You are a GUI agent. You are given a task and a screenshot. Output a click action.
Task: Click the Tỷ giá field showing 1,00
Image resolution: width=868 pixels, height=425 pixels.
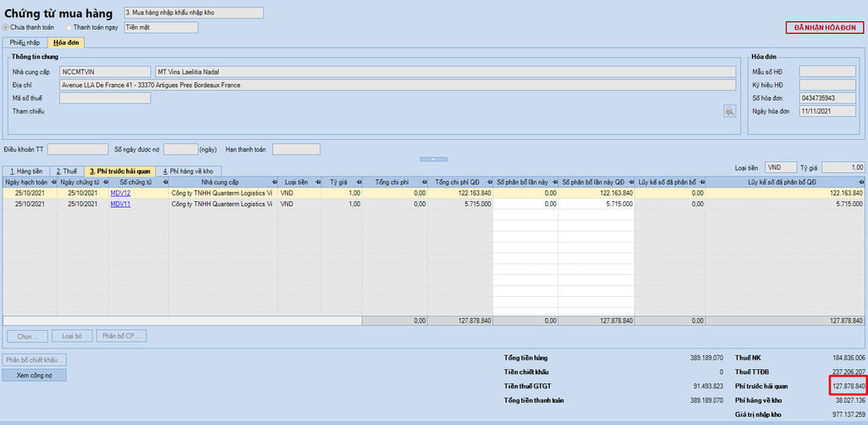point(843,167)
